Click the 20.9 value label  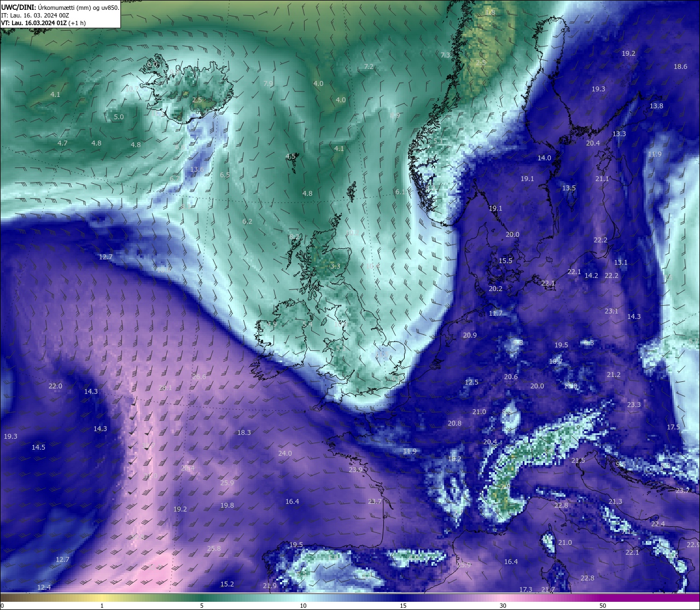pos(470,335)
